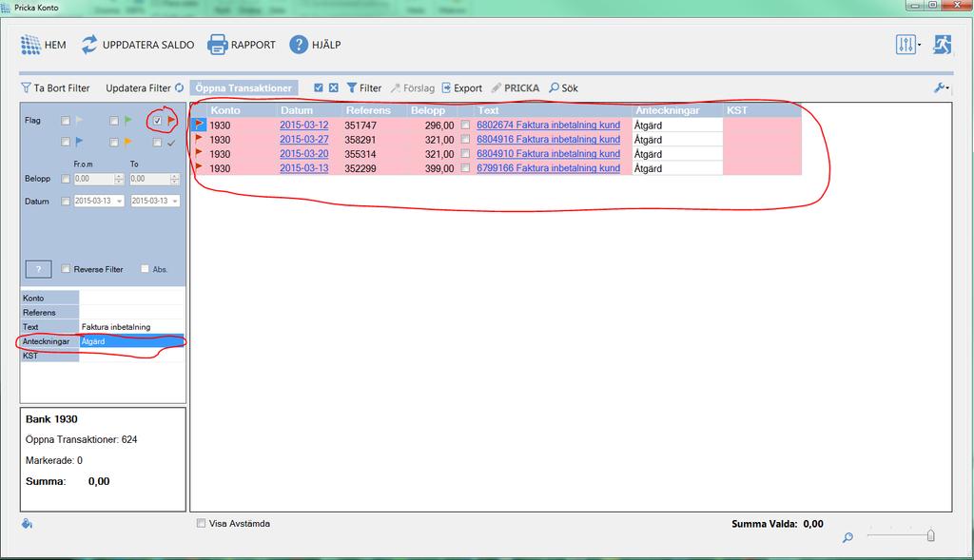Click the exit running-man icon
Screen dimensions: 974x560
[943, 45]
